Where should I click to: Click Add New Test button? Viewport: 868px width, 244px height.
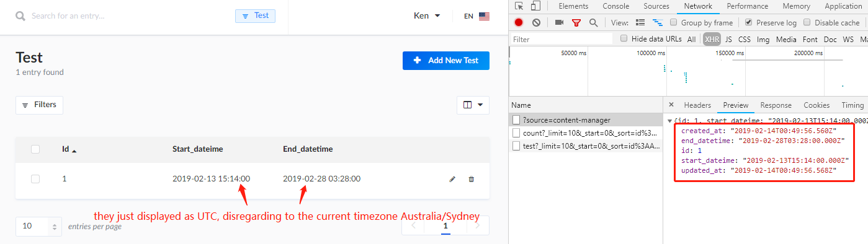click(x=446, y=60)
